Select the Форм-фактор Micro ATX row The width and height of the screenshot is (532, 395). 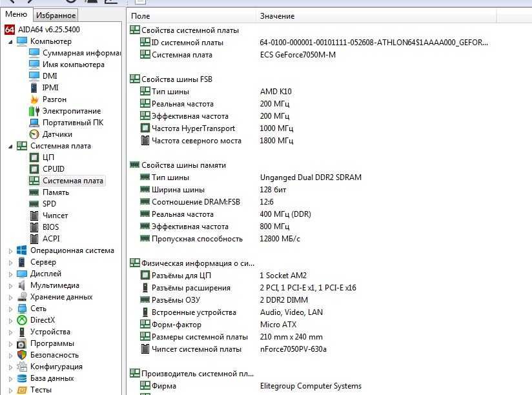(218, 325)
